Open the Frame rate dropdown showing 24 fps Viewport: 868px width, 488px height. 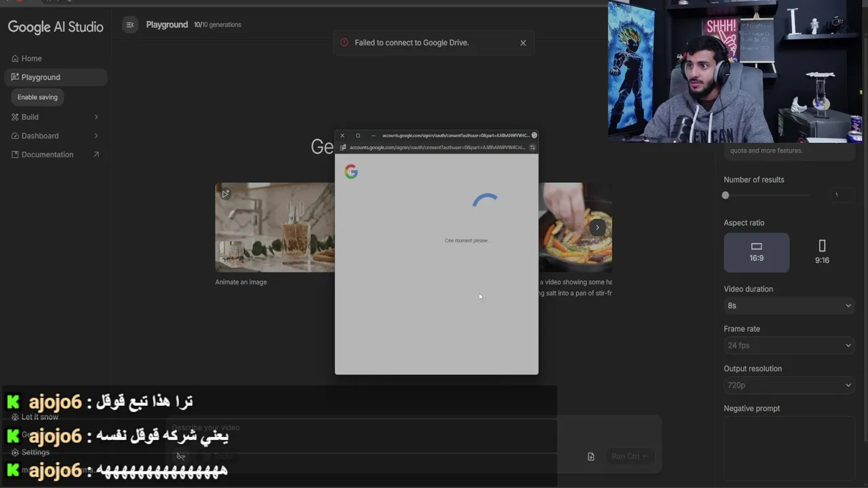point(789,346)
